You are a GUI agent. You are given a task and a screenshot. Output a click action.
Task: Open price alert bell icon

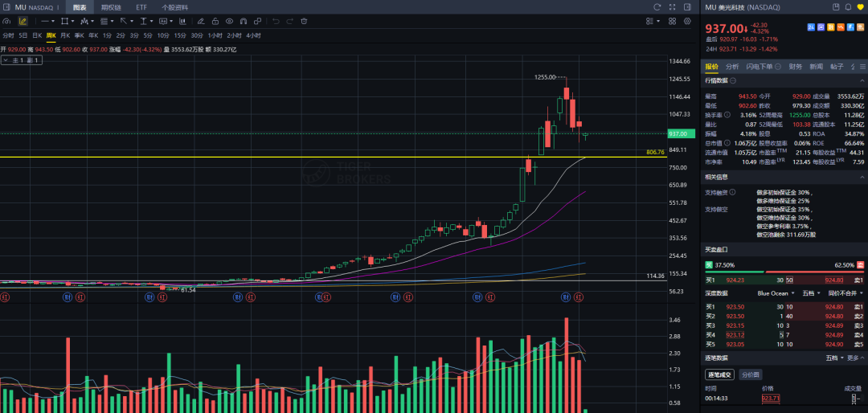(848, 7)
